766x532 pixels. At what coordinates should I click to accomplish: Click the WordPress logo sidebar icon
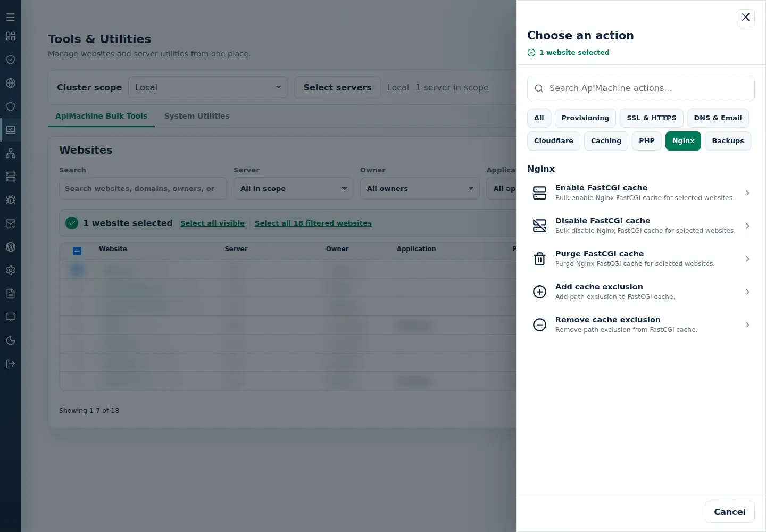pos(11,247)
